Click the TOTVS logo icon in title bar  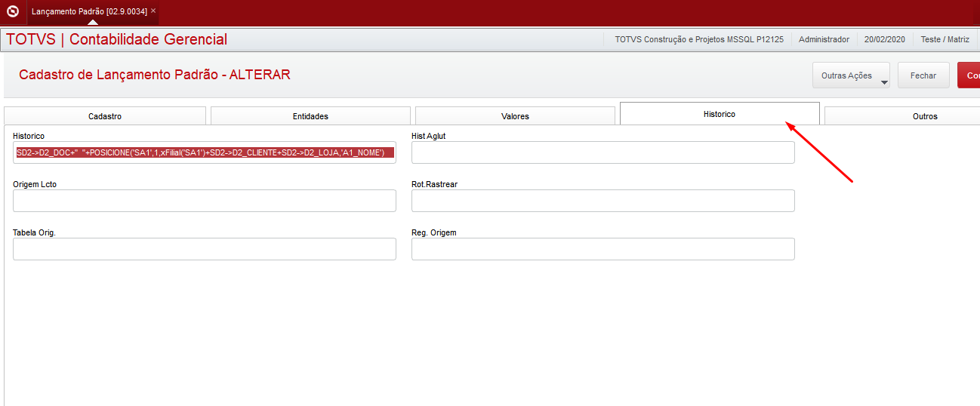(x=12, y=11)
